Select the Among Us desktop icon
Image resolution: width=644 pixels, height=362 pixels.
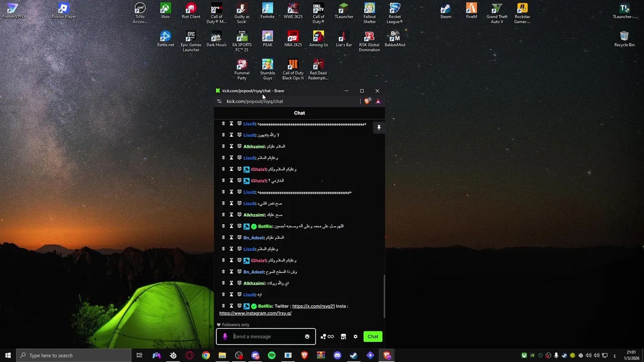point(318,39)
